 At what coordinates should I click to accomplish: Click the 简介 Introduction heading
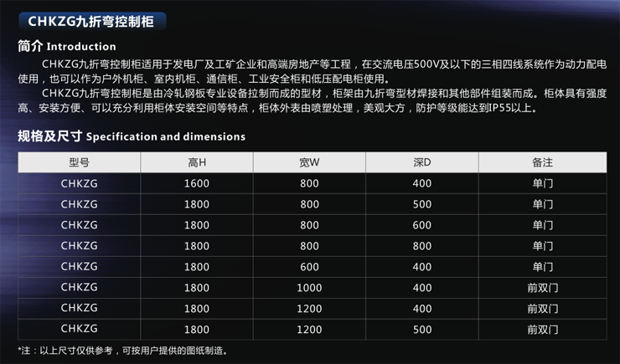(67, 46)
